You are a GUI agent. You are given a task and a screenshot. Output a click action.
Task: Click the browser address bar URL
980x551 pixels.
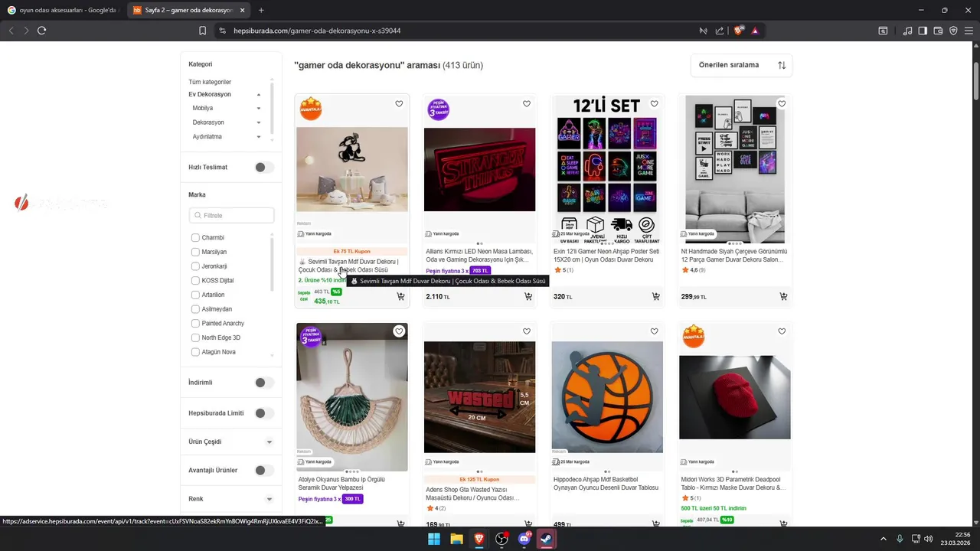[x=316, y=31]
